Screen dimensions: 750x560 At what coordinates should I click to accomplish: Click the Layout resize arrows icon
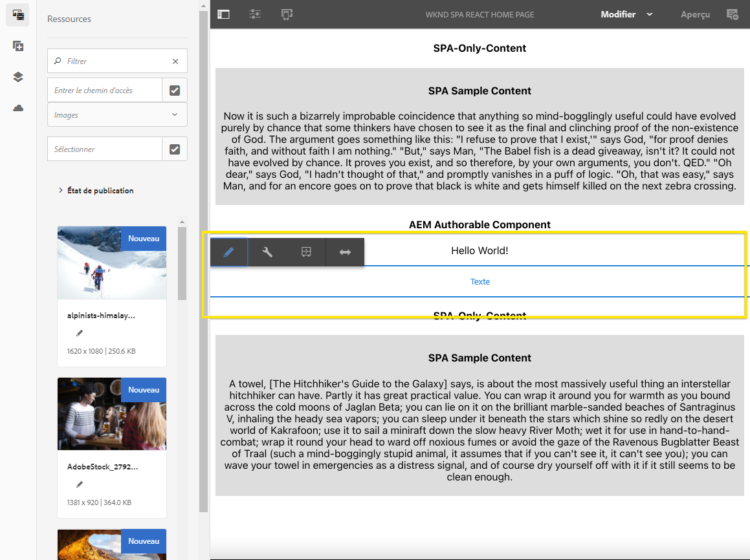tap(345, 252)
